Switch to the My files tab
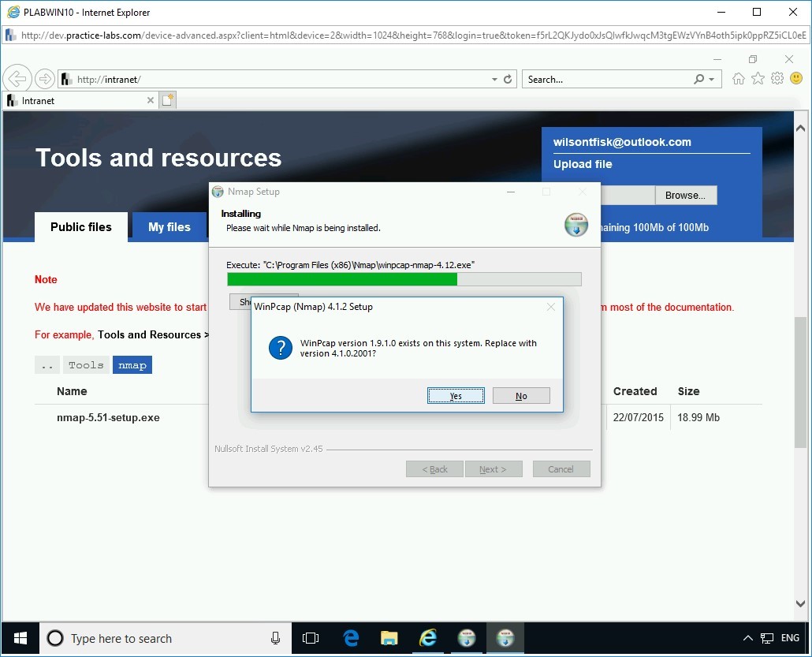 pos(169,226)
